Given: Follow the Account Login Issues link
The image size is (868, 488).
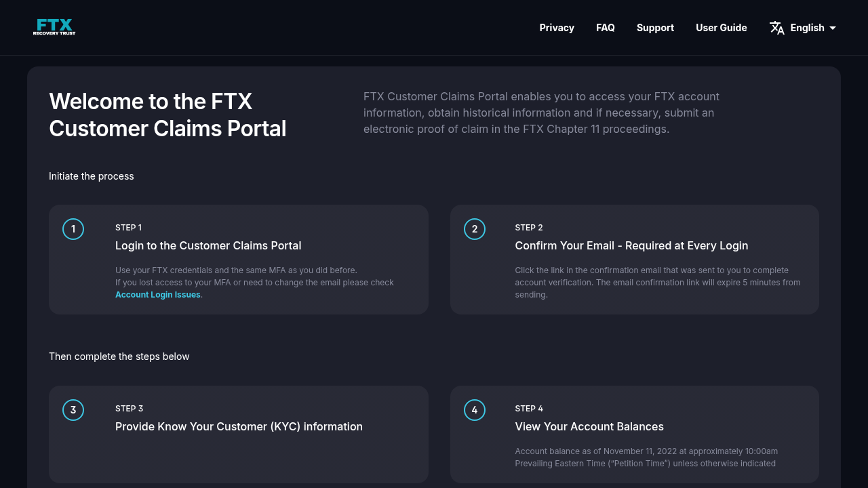Looking at the screenshot, I should (x=158, y=295).
